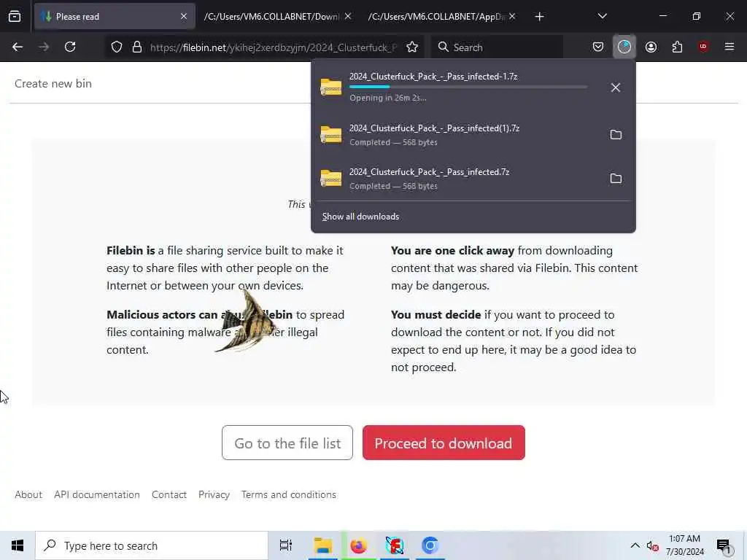This screenshot has width=747, height=560.
Task: Open the About footer link
Action: pos(28,495)
